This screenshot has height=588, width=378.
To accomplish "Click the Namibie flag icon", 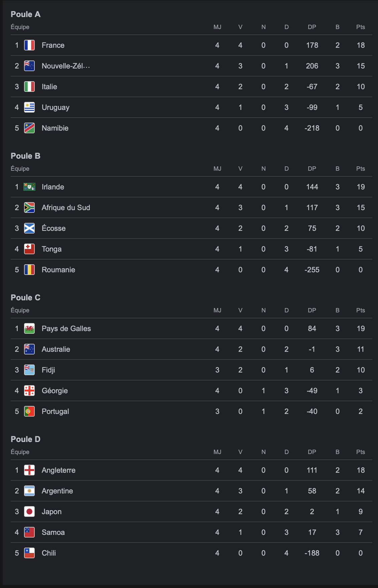I will click(29, 128).
